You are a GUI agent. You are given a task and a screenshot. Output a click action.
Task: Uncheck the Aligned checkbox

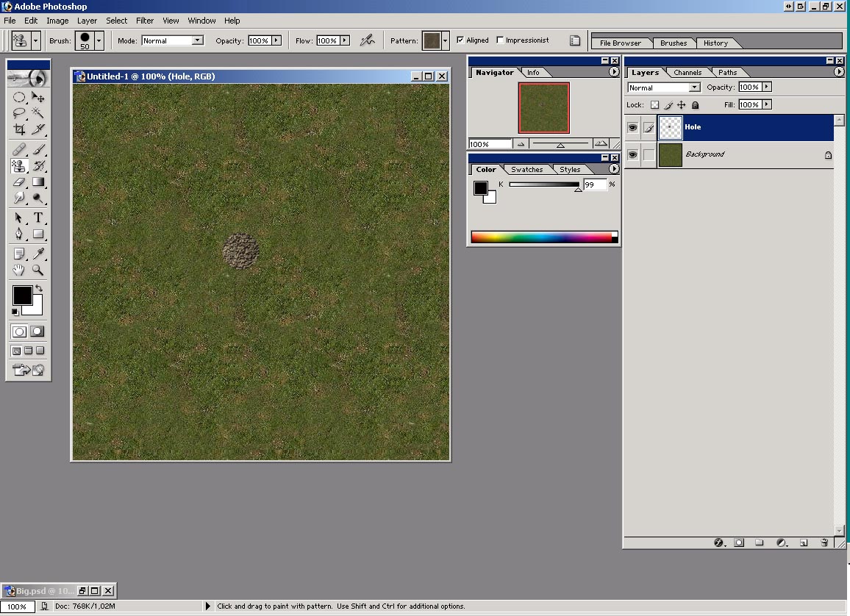460,40
